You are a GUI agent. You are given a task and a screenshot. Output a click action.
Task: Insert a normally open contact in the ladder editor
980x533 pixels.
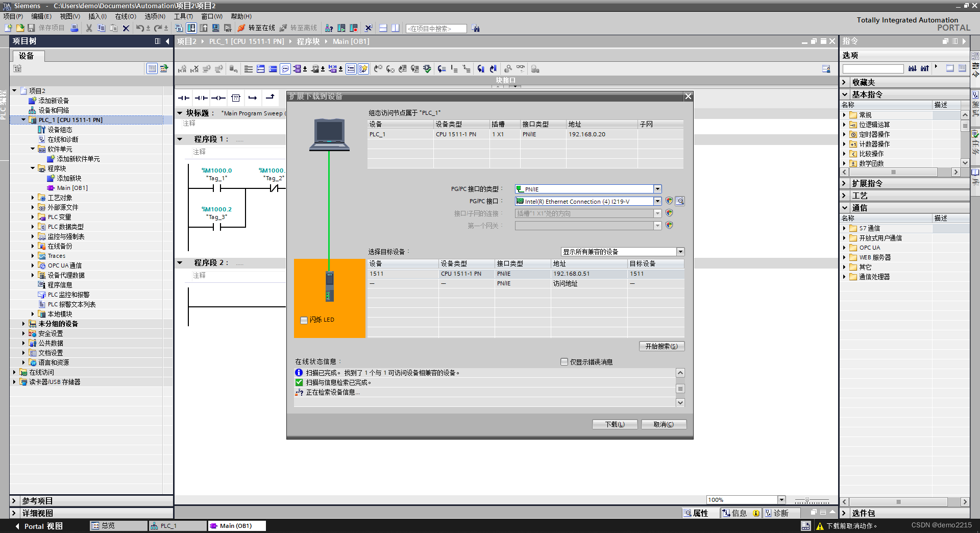coord(184,98)
